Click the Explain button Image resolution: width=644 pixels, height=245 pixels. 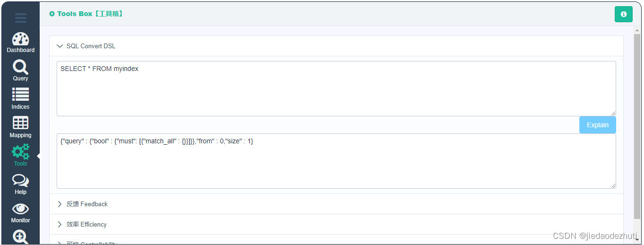tap(598, 125)
